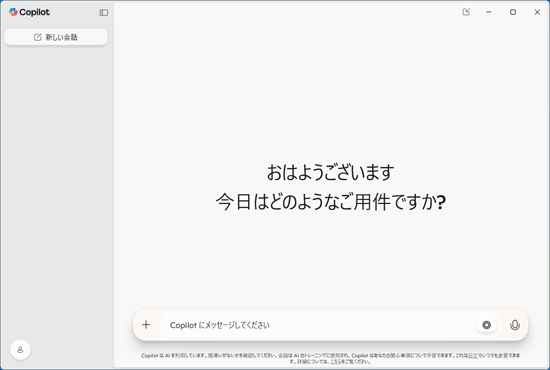Maximize the Copilot window
This screenshot has height=370, width=550.
[x=513, y=12]
